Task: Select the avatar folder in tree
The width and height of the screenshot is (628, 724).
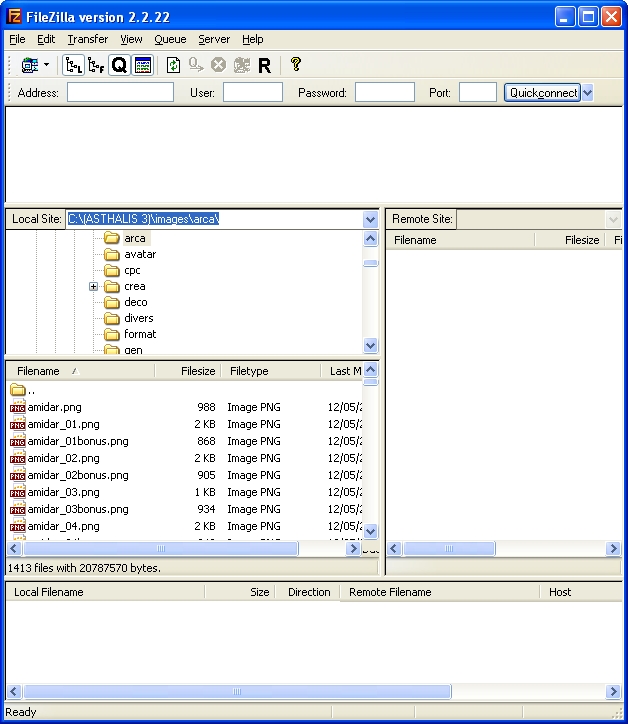Action: pyautogui.click(x=140, y=254)
